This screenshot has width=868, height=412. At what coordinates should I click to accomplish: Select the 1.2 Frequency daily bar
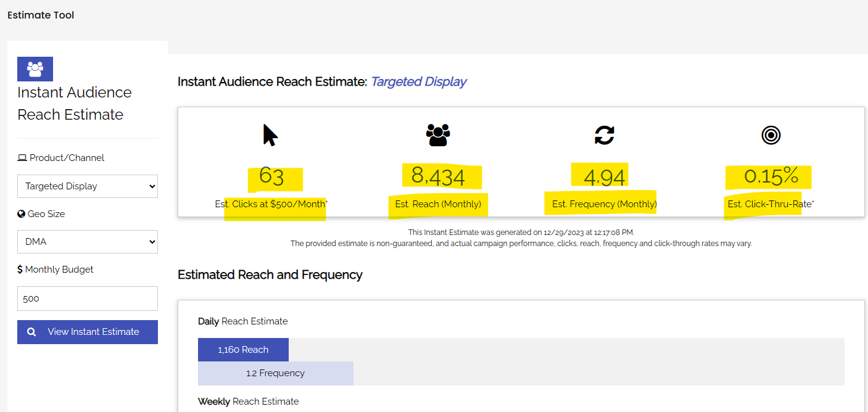(x=275, y=373)
